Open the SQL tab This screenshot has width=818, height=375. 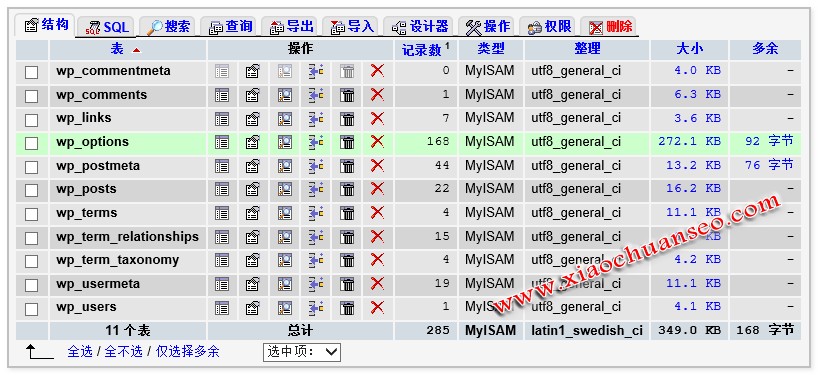(x=107, y=27)
